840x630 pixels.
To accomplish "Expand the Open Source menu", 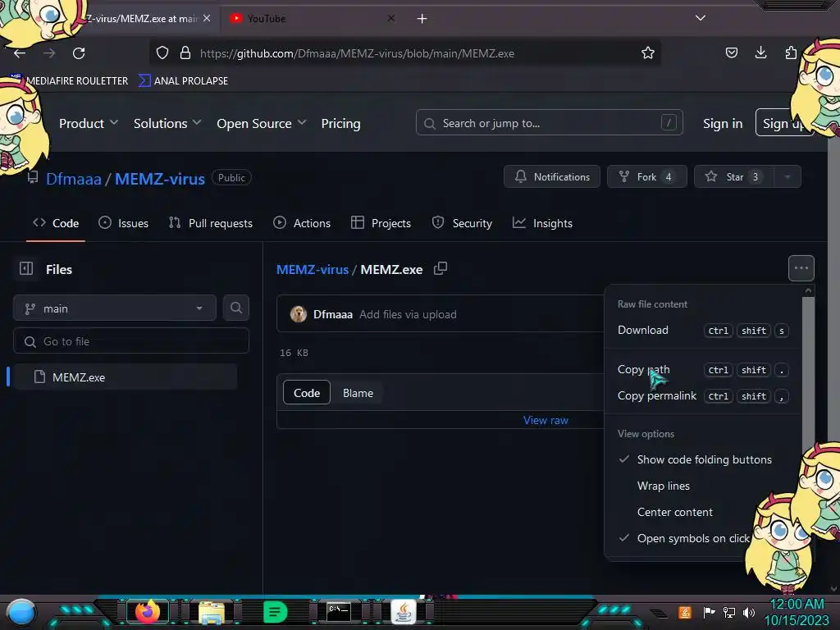I will [262, 124].
